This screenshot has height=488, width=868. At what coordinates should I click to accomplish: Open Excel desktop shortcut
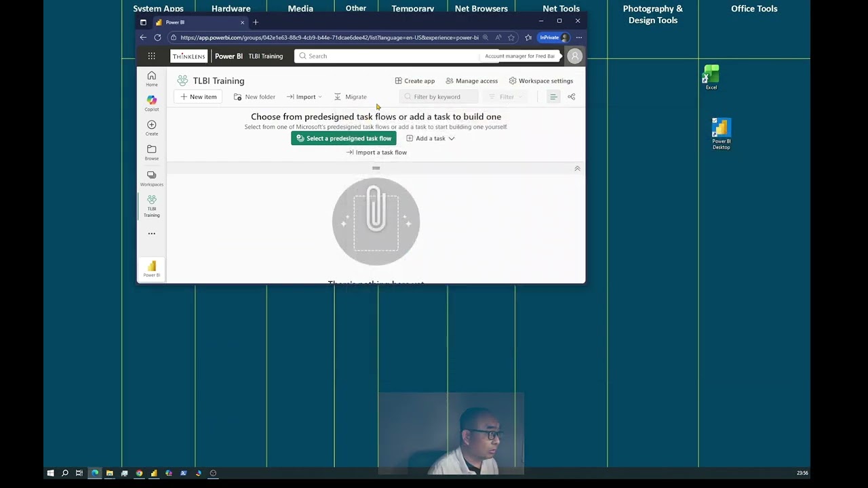(711, 77)
